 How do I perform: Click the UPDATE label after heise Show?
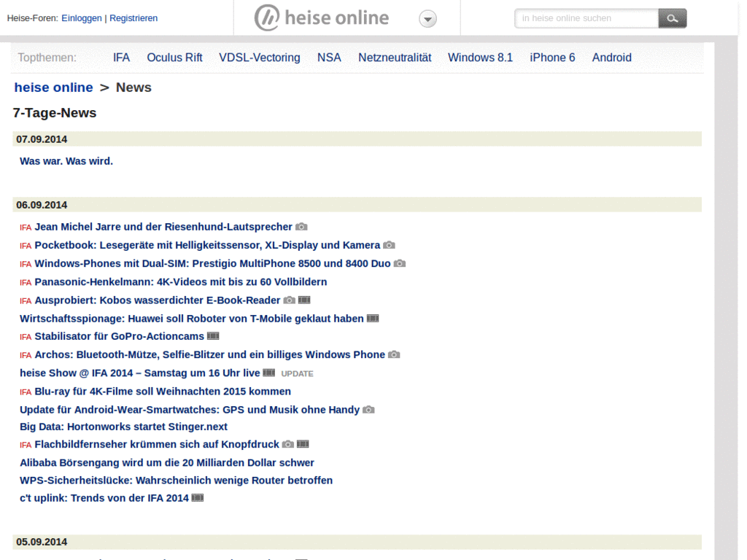[298, 374]
